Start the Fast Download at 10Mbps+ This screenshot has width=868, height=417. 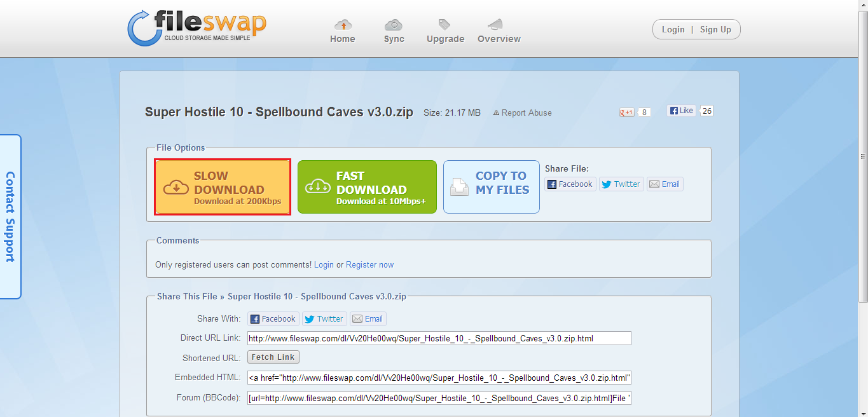click(367, 187)
